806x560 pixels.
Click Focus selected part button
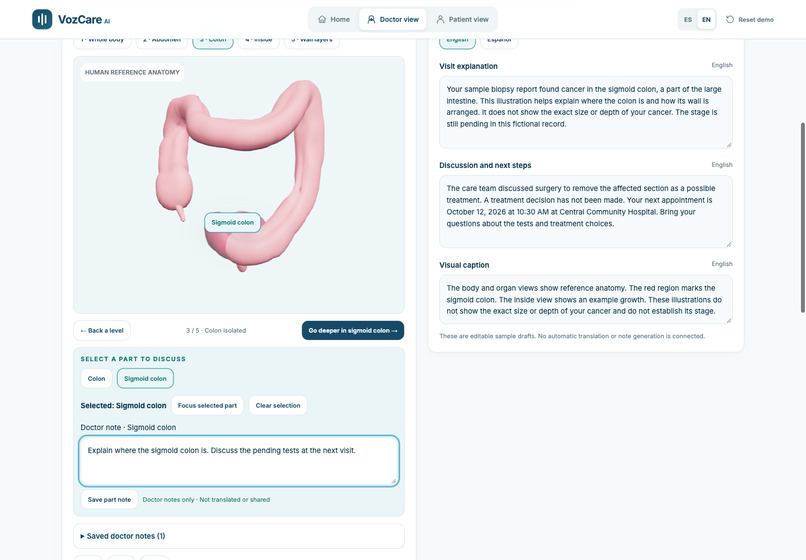(x=207, y=405)
